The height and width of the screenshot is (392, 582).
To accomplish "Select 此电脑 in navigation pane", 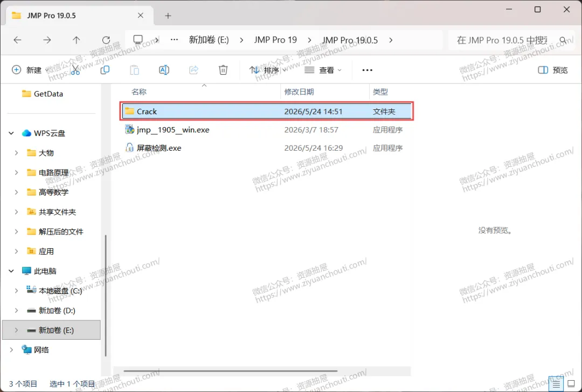I will (45, 271).
